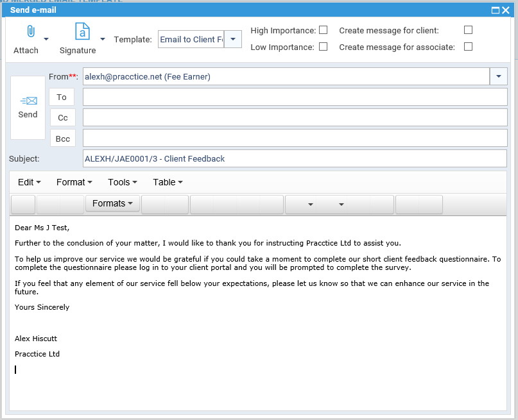Click the To recipient button
The width and height of the screenshot is (518, 420).
(x=62, y=97)
